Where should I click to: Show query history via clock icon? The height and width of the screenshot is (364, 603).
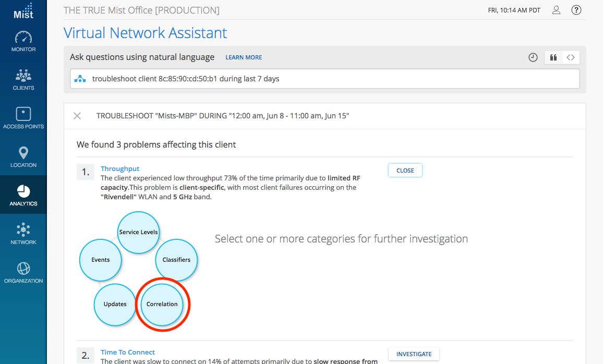pos(533,57)
